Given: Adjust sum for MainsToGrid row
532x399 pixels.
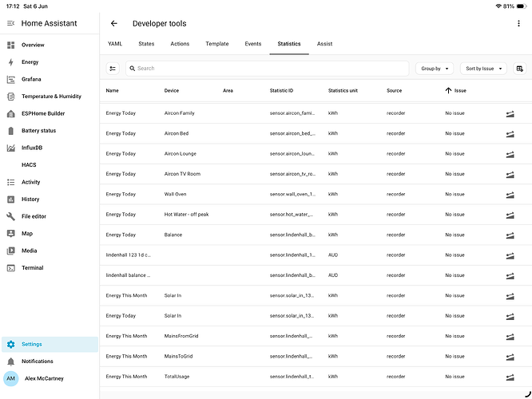Looking at the screenshot, I should [510, 358].
